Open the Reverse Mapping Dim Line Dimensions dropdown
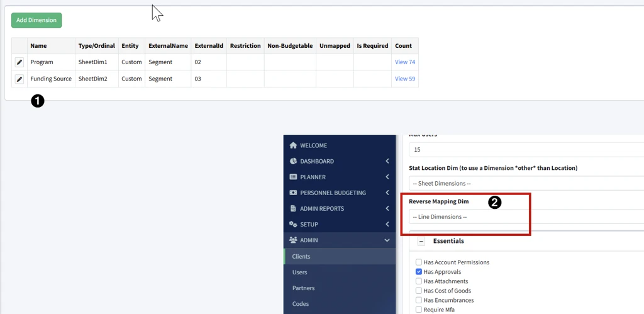Image resolution: width=644 pixels, height=314 pixels. coord(526,216)
